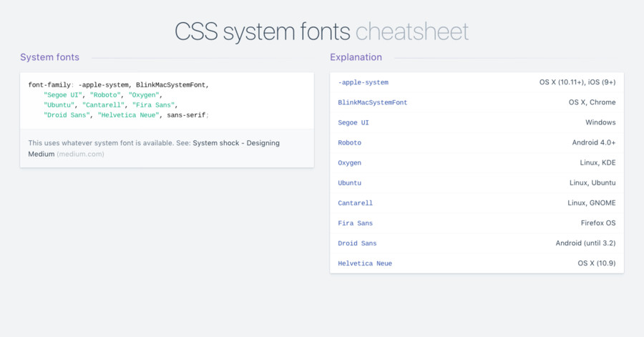Click the 'OS X (10.11+), iOS (9+)' description
The image size is (644, 337).
pyautogui.click(x=577, y=82)
